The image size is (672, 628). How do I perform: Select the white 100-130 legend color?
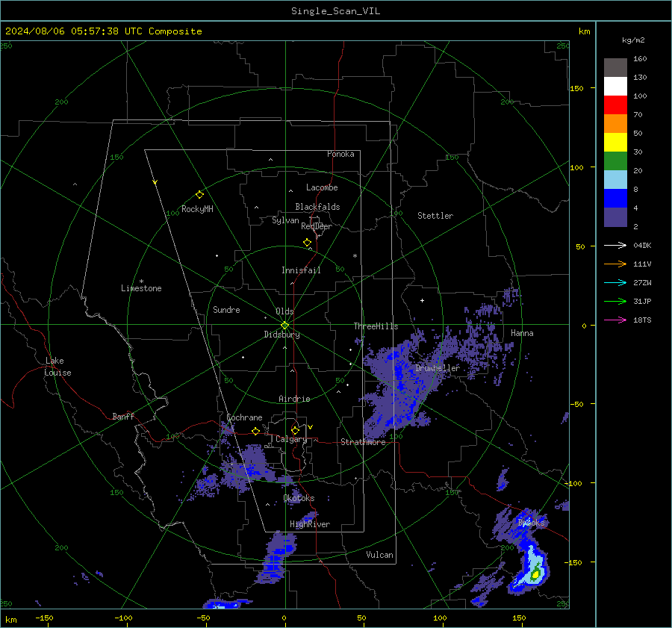click(x=615, y=86)
